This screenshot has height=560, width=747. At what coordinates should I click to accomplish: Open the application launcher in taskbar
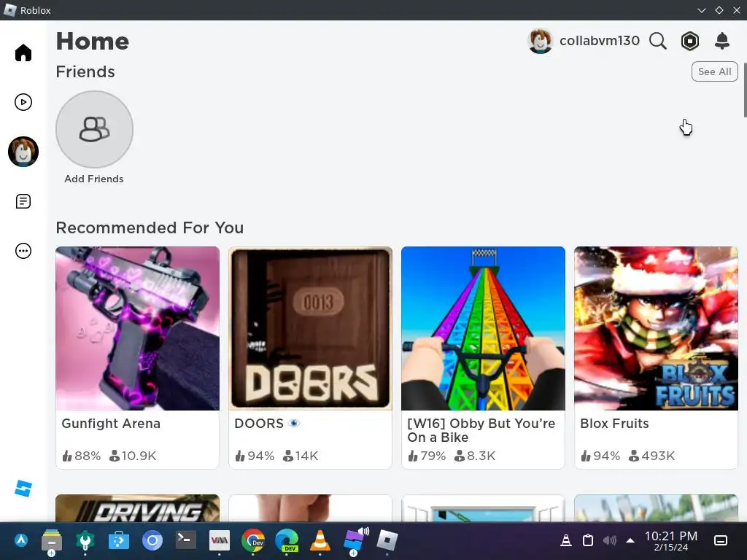(20, 540)
